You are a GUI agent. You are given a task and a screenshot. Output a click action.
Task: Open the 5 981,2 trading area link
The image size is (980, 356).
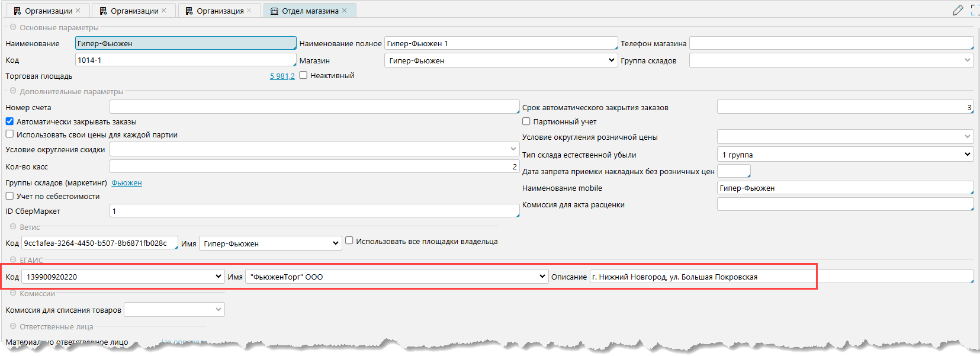click(282, 76)
